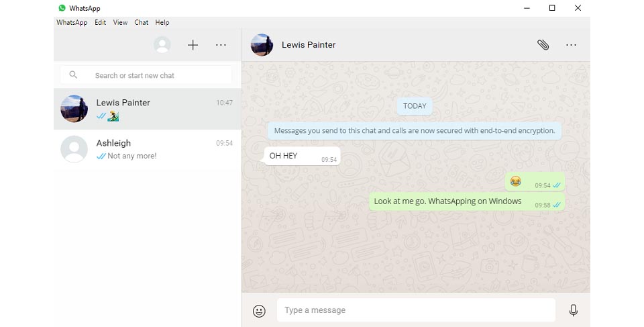
Task: Click read ticks on 09:54 emoji message
Action: click(557, 185)
